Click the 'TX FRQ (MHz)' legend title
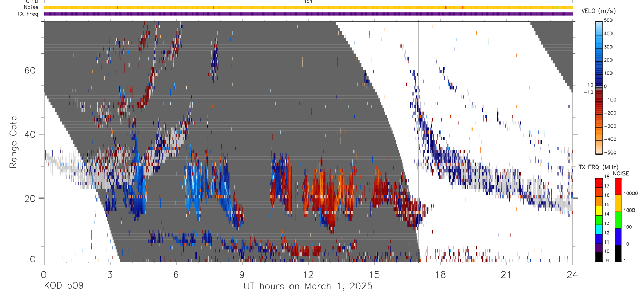The image size is (644, 297). pyautogui.click(x=597, y=167)
